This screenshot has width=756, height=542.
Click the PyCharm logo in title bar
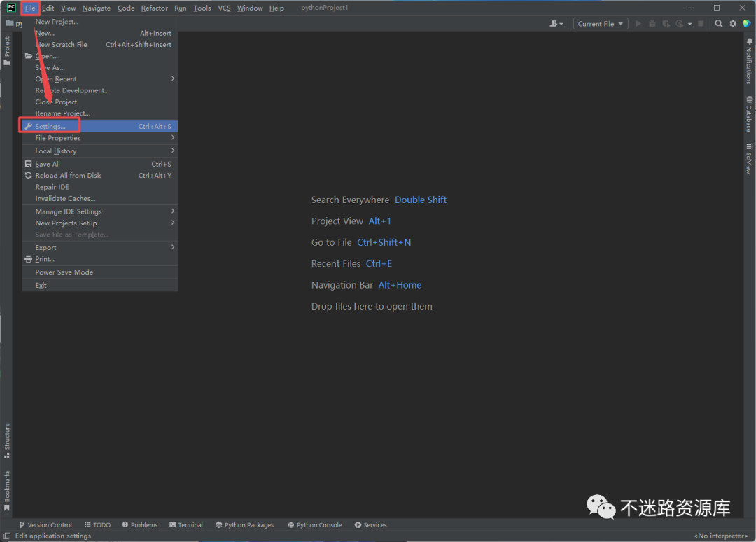(x=12, y=8)
